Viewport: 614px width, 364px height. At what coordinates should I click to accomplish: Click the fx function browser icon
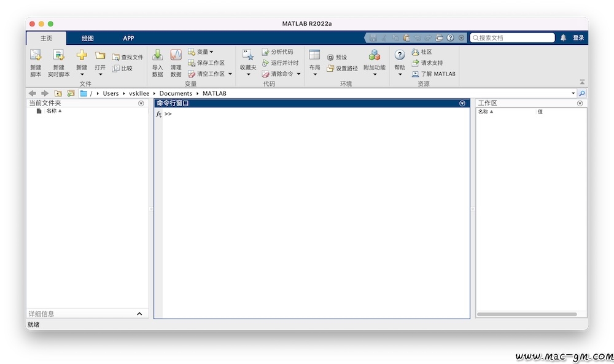(158, 114)
